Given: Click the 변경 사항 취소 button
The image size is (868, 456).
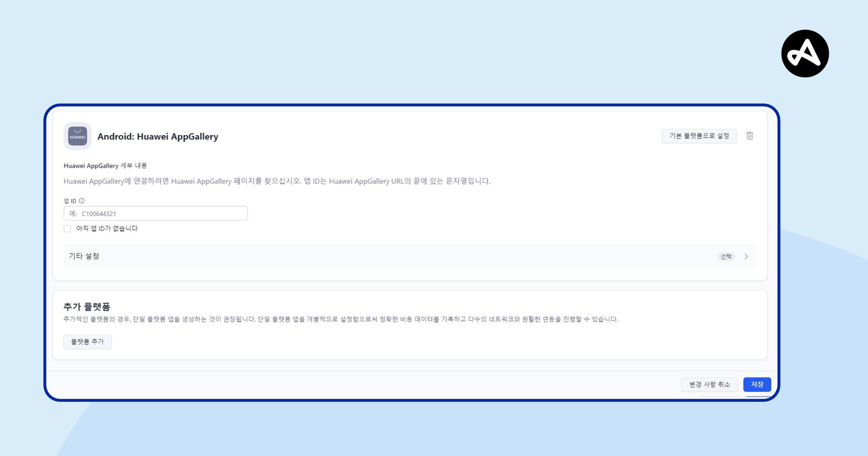Looking at the screenshot, I should [x=709, y=385].
